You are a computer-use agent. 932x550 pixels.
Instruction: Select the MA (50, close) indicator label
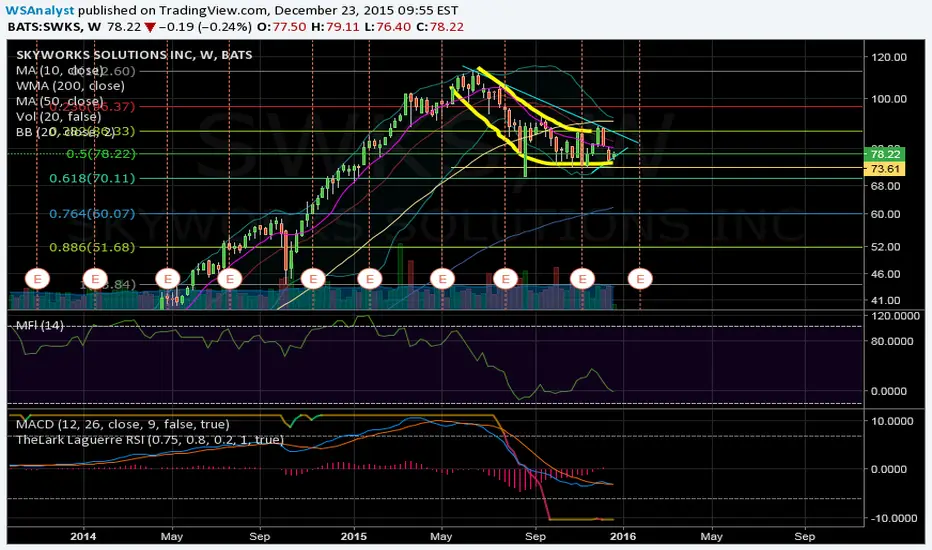[x=59, y=101]
